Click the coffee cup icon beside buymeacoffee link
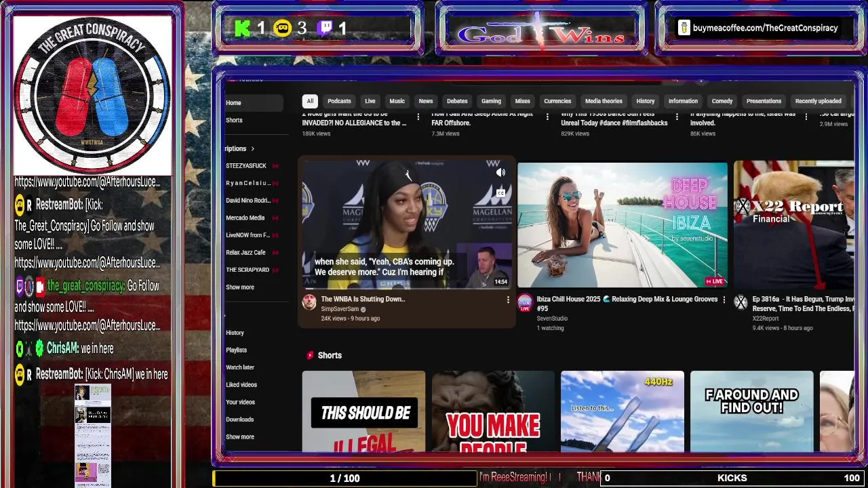 pos(684,28)
